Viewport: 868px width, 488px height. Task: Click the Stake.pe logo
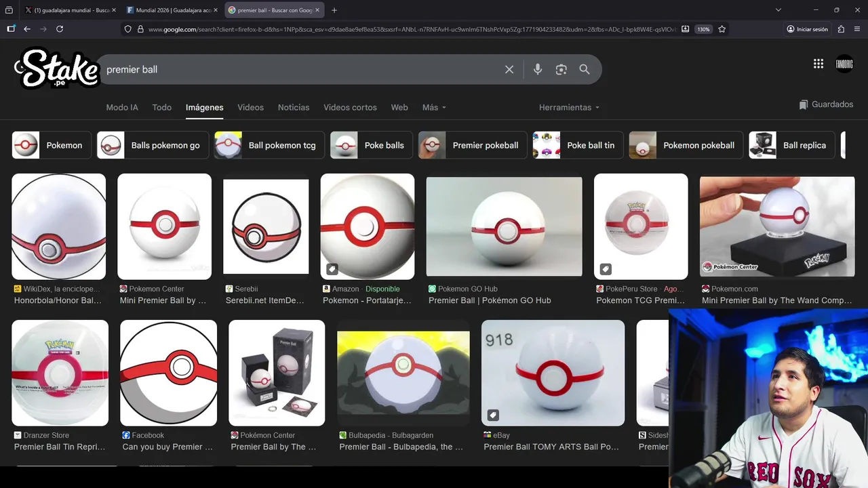click(x=57, y=68)
